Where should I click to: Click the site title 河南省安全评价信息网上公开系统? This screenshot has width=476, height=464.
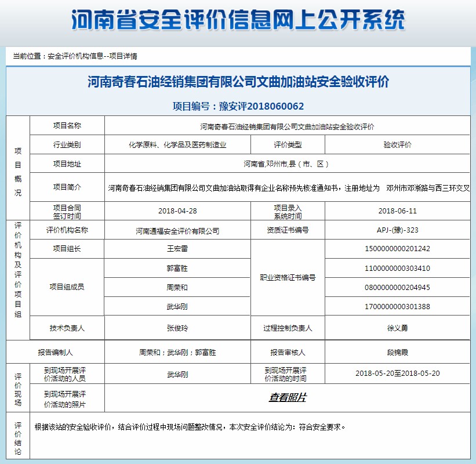(238, 20)
